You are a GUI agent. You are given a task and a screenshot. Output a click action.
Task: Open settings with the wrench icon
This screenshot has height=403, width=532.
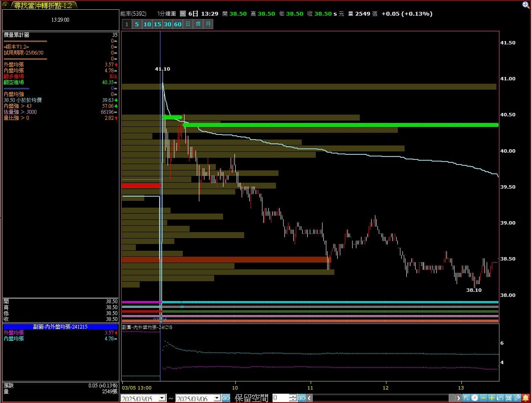(517, 398)
